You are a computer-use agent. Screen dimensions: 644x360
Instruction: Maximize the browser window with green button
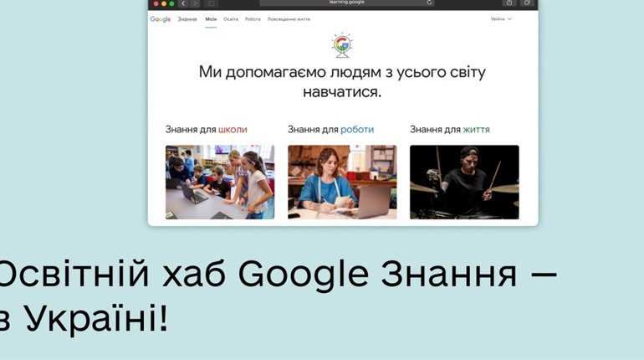171,3
